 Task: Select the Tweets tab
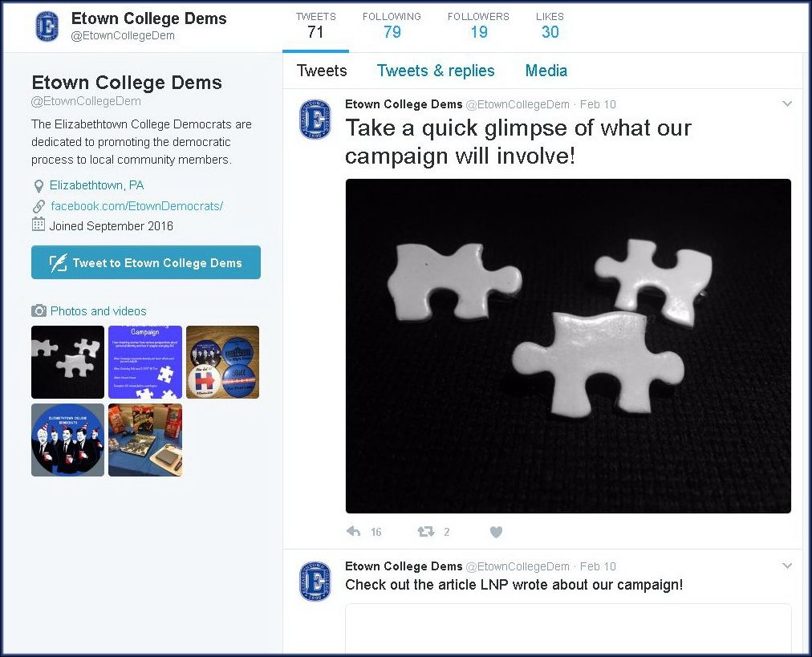[322, 71]
